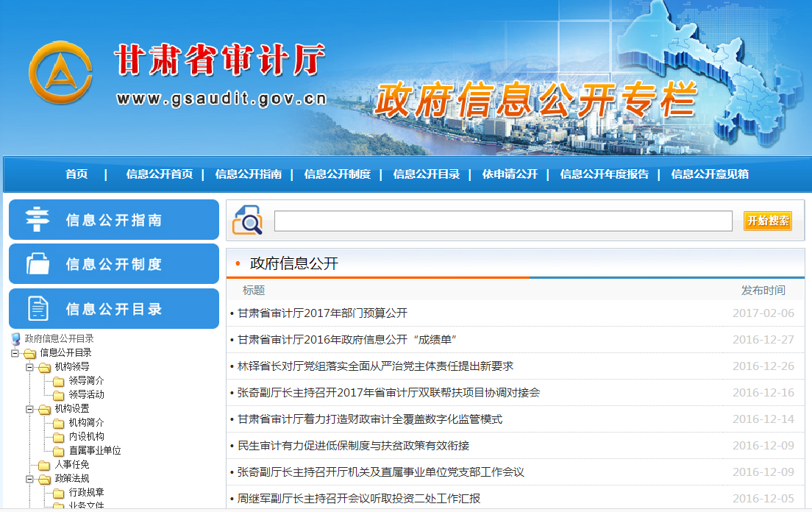Click the folder icon next to 人事任免
The image size is (812, 512).
(44, 465)
